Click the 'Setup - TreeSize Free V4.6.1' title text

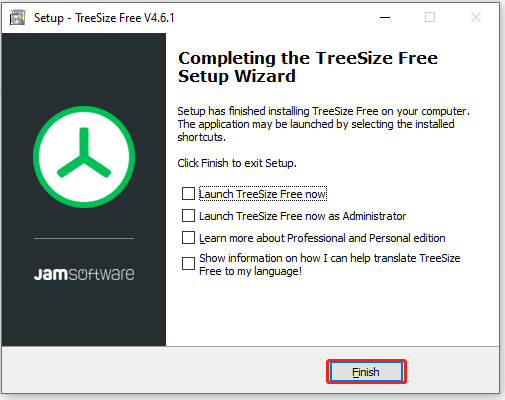(x=104, y=18)
